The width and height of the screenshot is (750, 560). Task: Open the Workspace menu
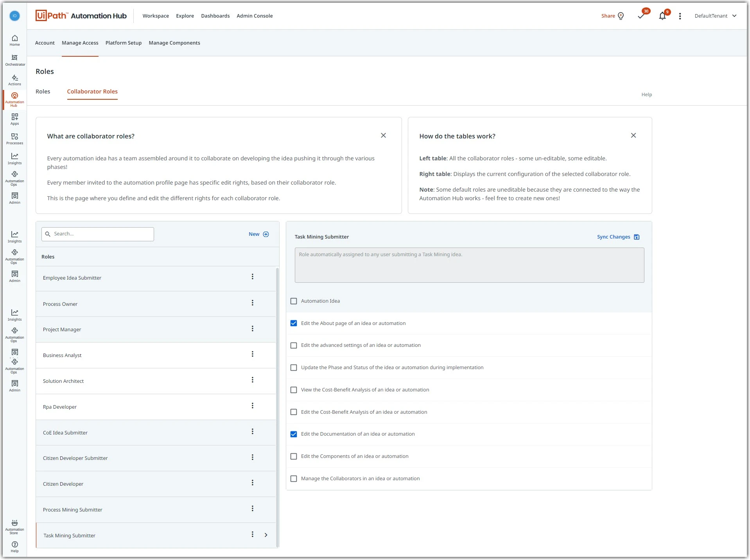coord(156,16)
